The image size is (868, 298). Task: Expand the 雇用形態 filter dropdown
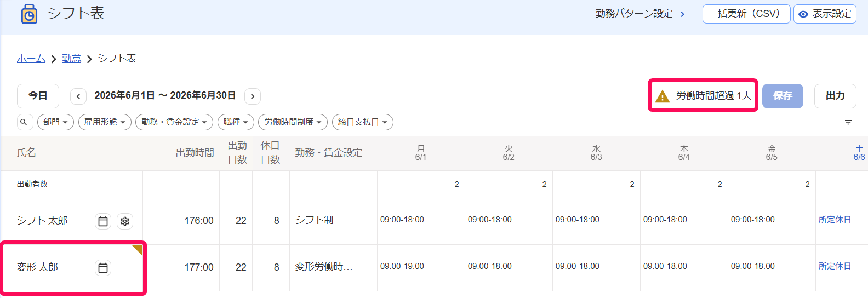click(105, 122)
